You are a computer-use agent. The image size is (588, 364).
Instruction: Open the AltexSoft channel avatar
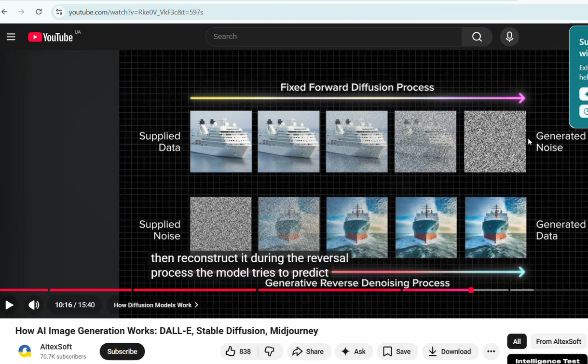(25, 351)
